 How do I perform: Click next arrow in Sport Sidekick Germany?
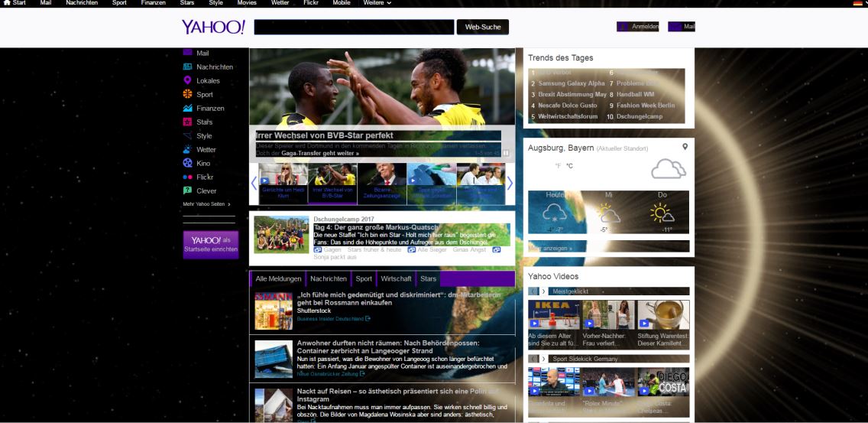[x=543, y=359]
